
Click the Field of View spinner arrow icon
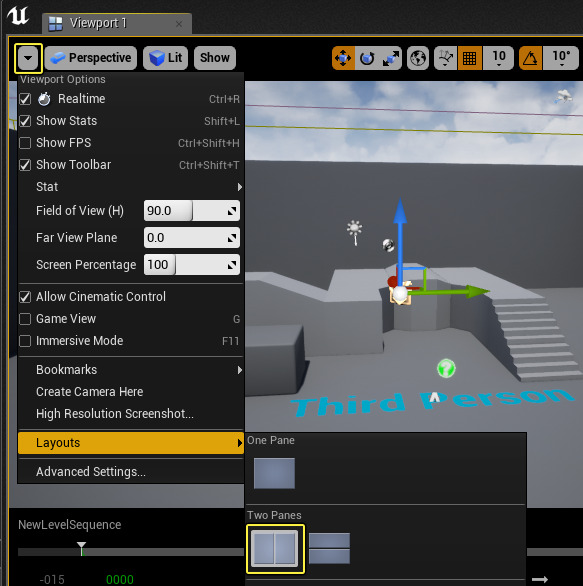[x=232, y=211]
